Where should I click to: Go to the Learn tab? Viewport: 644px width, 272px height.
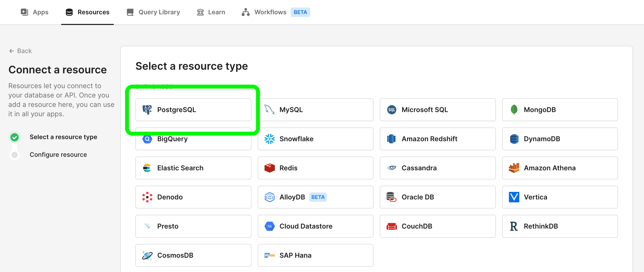pos(211,12)
